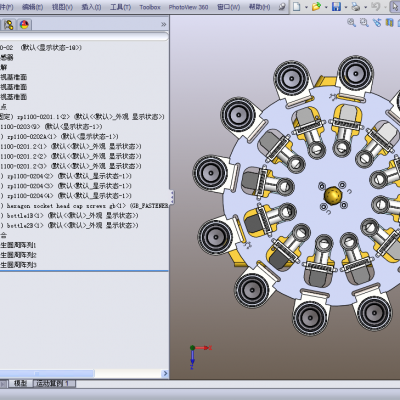Switch to the DisplayManager color wheel tab
Screen dimensions: 400x400
(x=24, y=25)
